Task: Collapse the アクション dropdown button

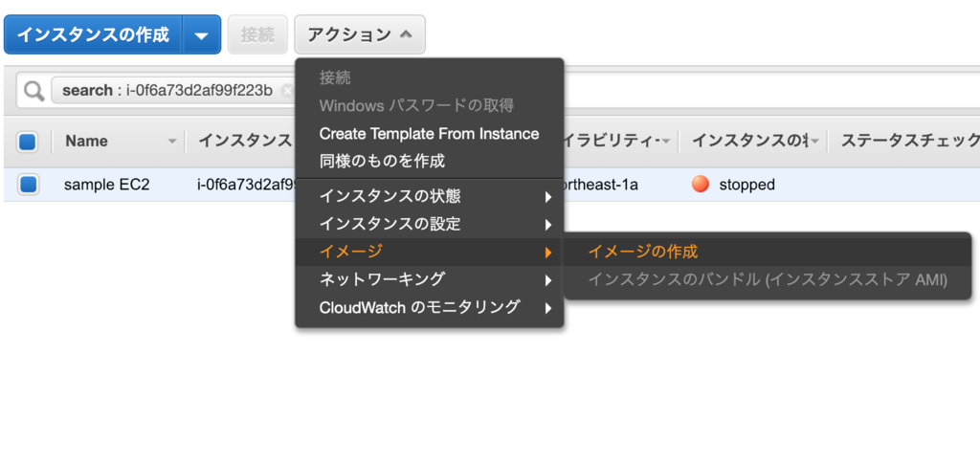Action: click(x=360, y=34)
